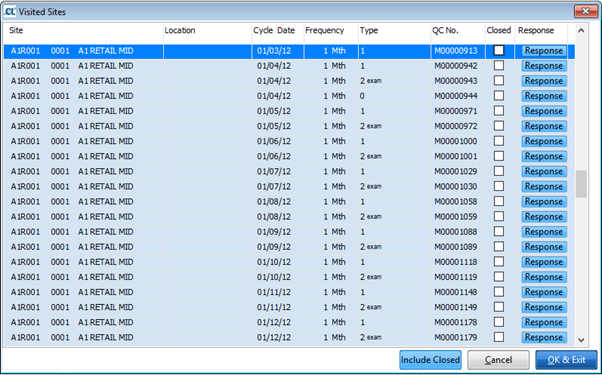The width and height of the screenshot is (602, 375).
Task: Click the vertical scrollbar thumb
Action: point(581,184)
